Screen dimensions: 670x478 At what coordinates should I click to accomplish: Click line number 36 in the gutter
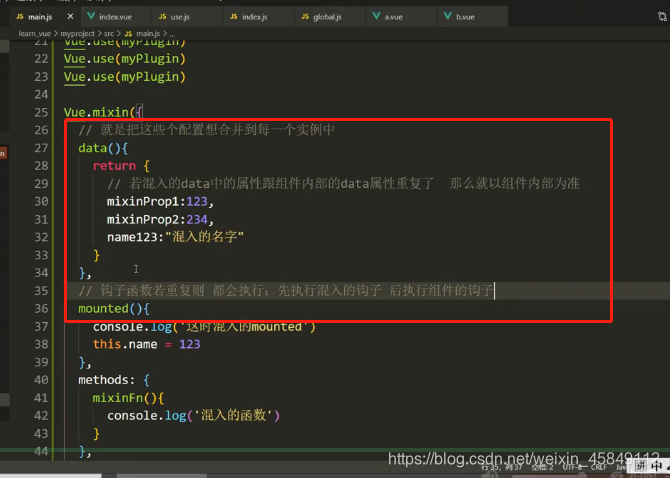pos(41,308)
